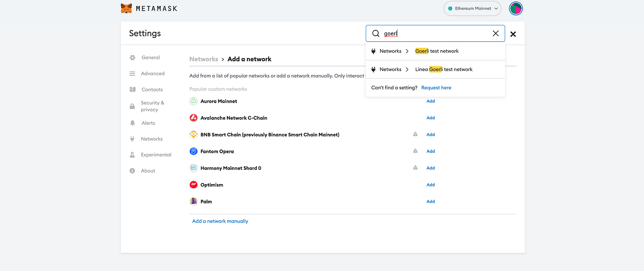This screenshot has height=271, width=644.
Task: Click the Optimism logo
Action: [194, 185]
